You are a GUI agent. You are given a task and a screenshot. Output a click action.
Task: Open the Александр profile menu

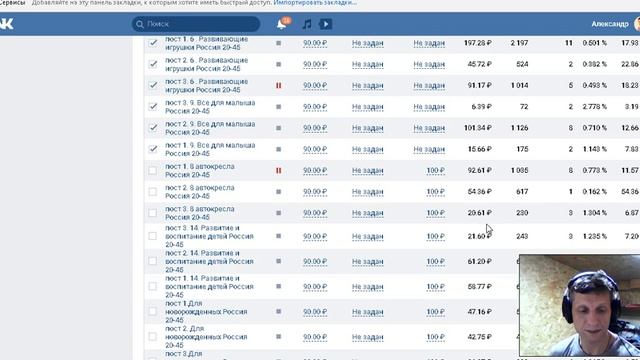[x=615, y=24]
